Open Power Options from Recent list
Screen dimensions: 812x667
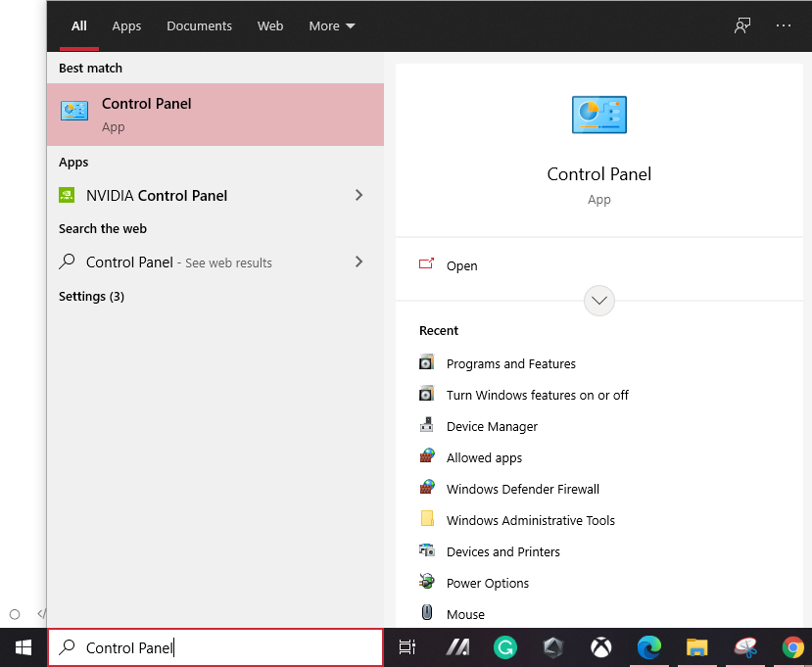[487, 583]
